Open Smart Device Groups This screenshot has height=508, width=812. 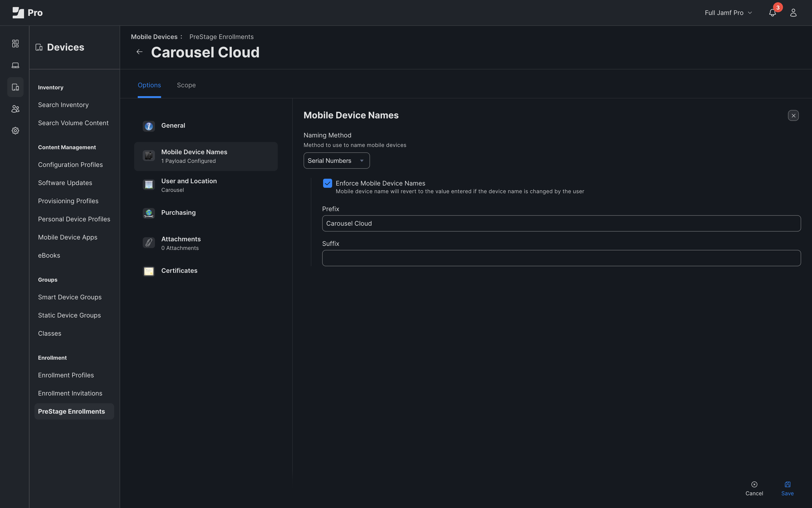pyautogui.click(x=70, y=297)
